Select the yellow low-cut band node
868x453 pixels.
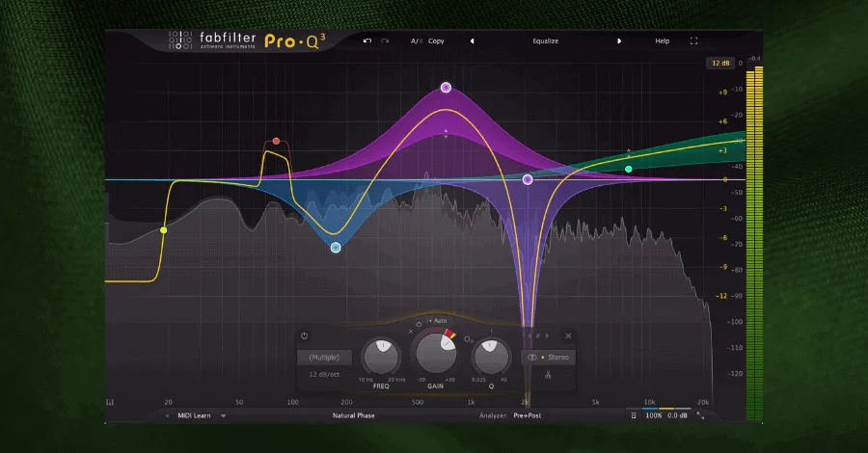coord(163,230)
